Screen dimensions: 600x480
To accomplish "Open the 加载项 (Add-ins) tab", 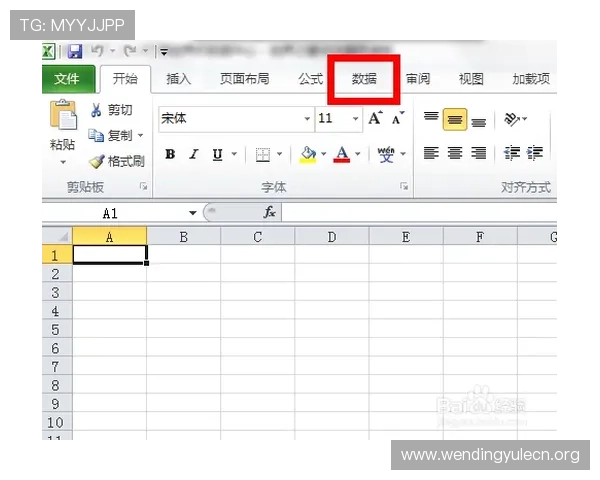I will (x=531, y=79).
